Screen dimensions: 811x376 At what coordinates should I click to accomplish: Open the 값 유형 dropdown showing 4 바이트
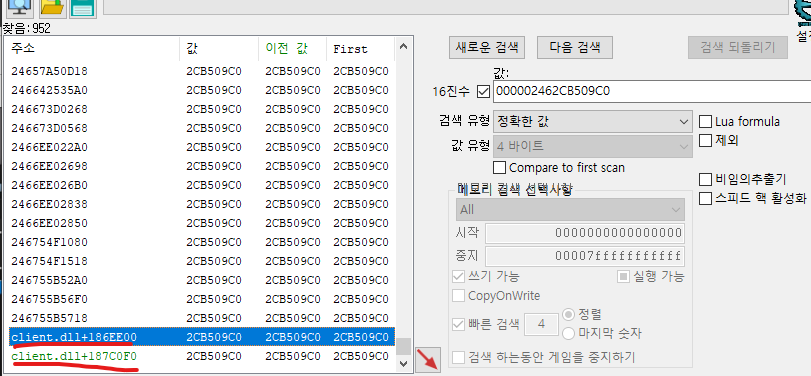pyautogui.click(x=593, y=146)
